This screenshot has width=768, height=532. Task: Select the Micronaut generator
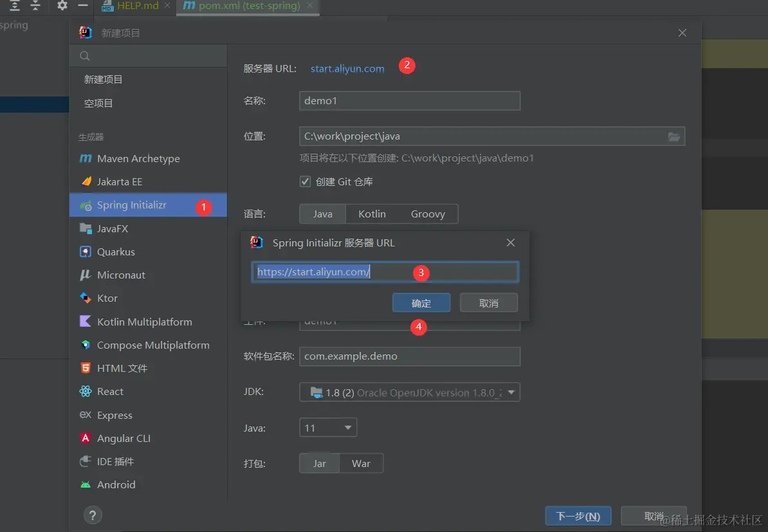[x=148, y=275]
